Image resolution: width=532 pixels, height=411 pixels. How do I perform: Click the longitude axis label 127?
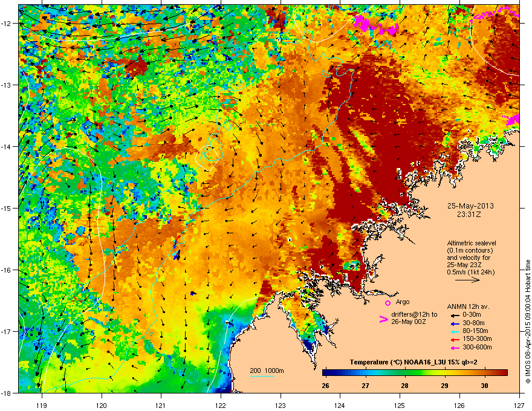pyautogui.click(x=519, y=405)
